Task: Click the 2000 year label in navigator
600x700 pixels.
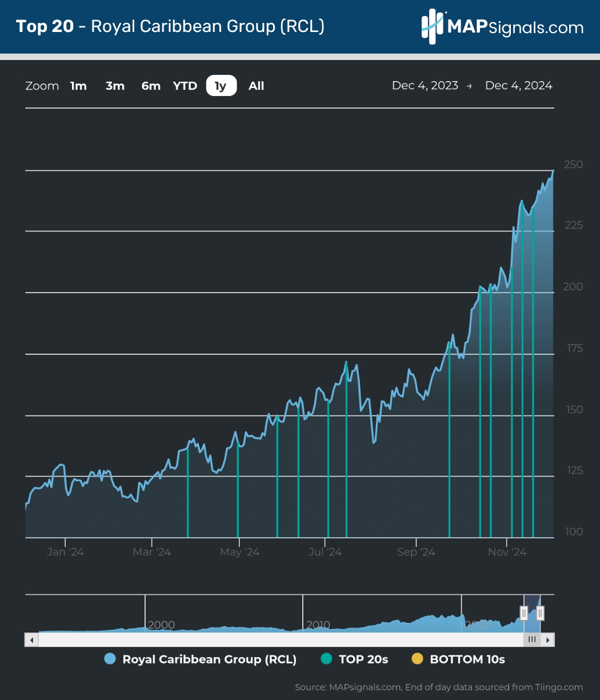Action: tap(161, 625)
